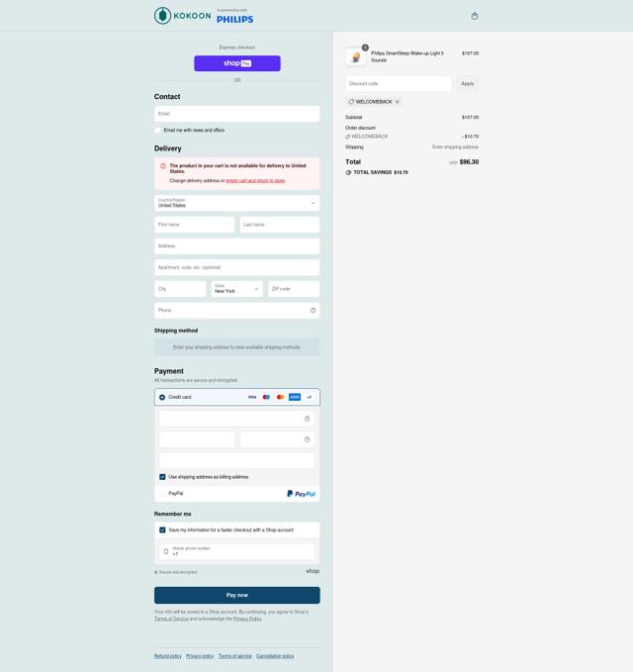The image size is (633, 672).
Task: Follow empty cart and return to store link
Action: [x=255, y=181]
